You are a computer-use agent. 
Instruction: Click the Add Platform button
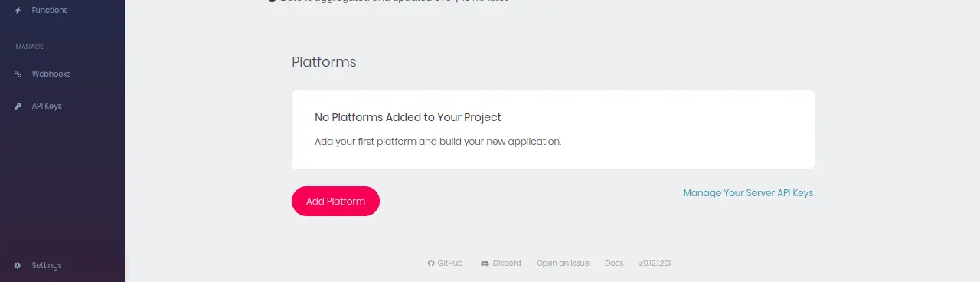(335, 202)
